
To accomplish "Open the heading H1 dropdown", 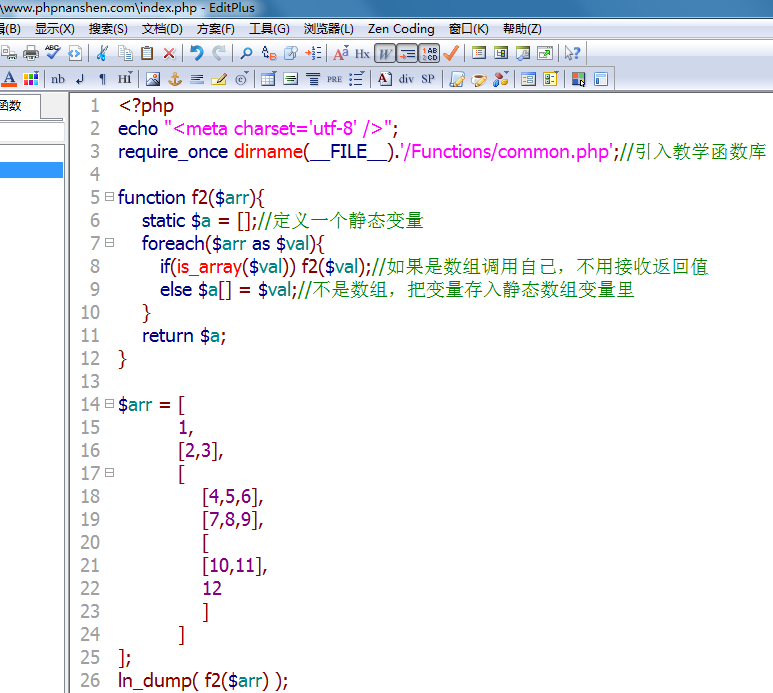I will click(125, 79).
